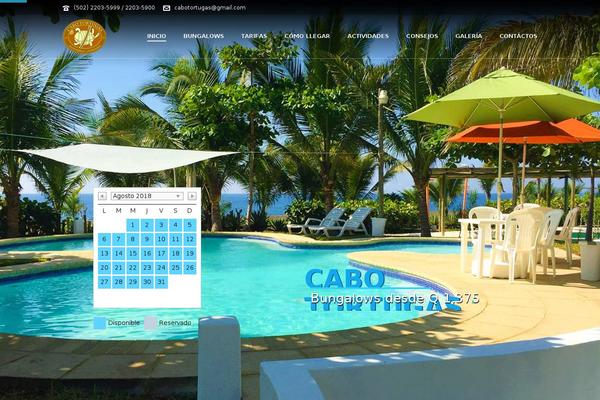Select day 20 in the calendar
The height and width of the screenshot is (400, 600).
[x=104, y=268]
